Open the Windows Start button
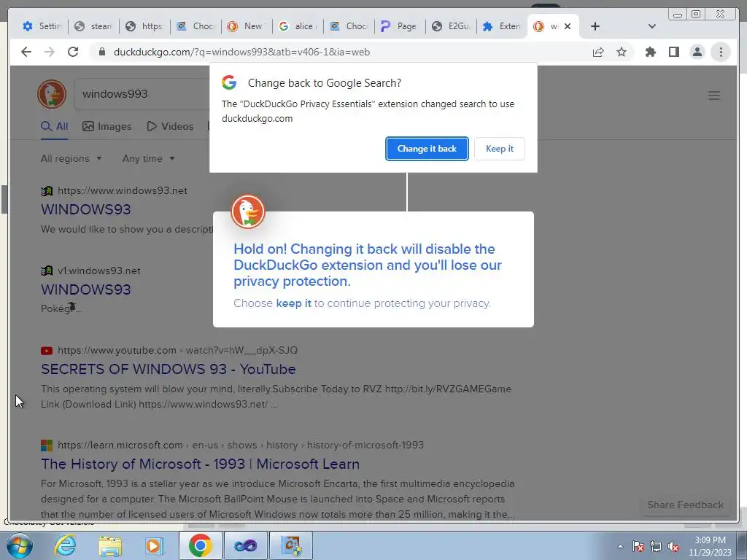The height and width of the screenshot is (560, 747). (x=19, y=545)
